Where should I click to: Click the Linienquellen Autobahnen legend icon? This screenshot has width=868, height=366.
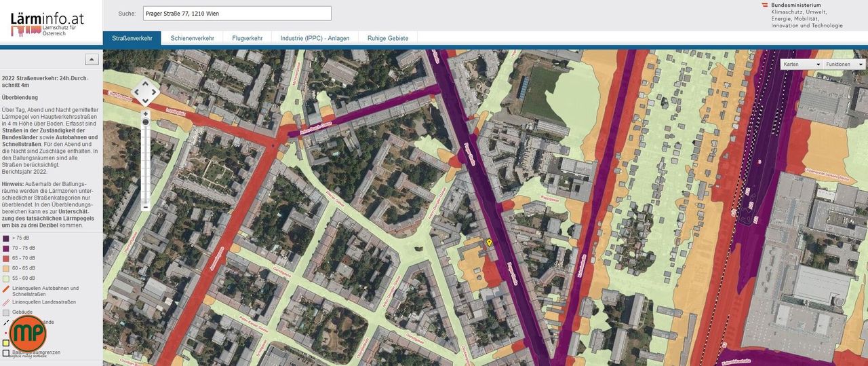(6, 289)
